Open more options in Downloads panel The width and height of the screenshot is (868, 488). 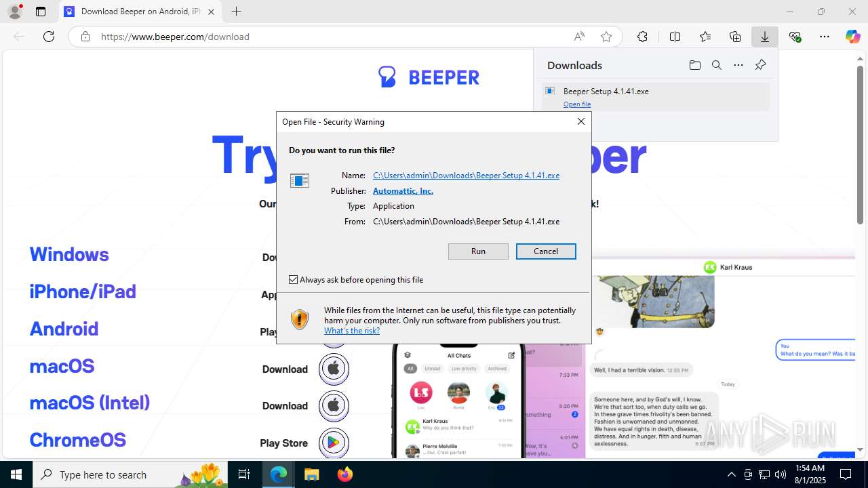(x=738, y=65)
